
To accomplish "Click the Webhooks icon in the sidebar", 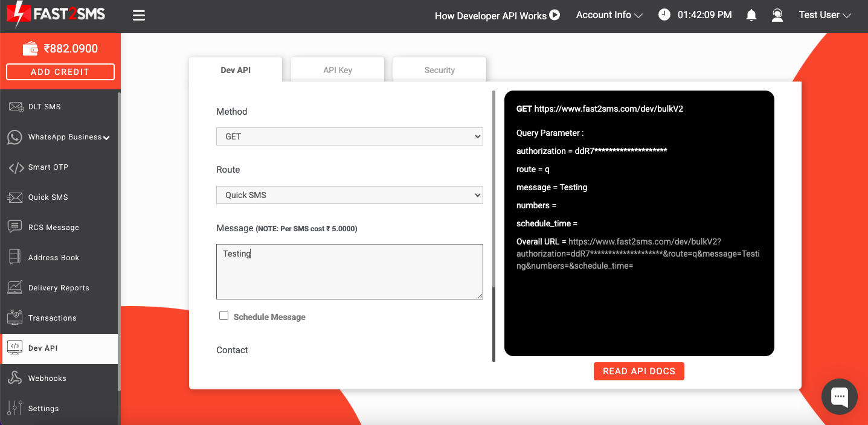I will (15, 378).
